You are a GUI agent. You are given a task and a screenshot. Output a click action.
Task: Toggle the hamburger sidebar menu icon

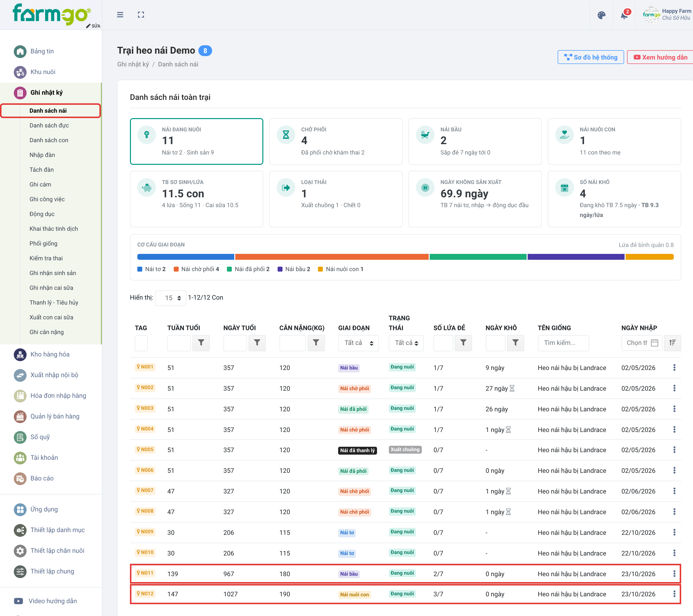click(x=120, y=15)
